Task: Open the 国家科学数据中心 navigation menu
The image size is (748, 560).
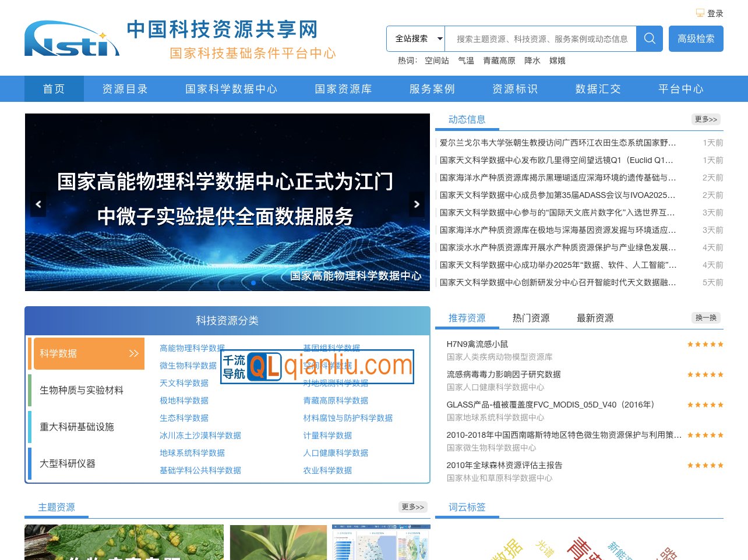Action: [231, 88]
